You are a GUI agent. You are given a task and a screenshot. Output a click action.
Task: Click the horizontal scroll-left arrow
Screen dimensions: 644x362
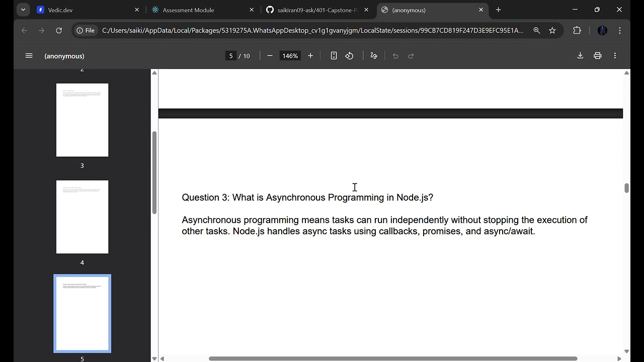click(162, 358)
